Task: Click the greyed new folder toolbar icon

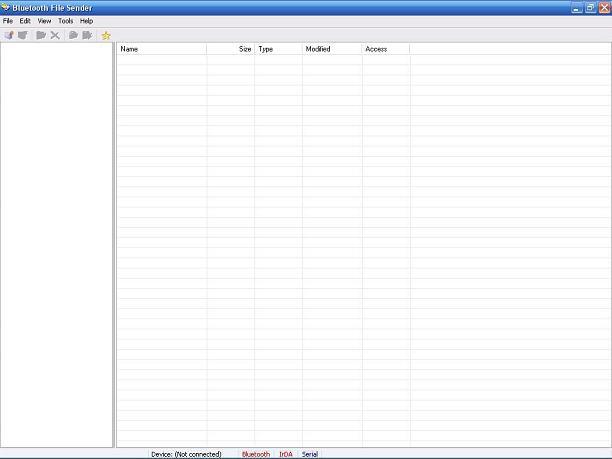Action: tap(41, 36)
